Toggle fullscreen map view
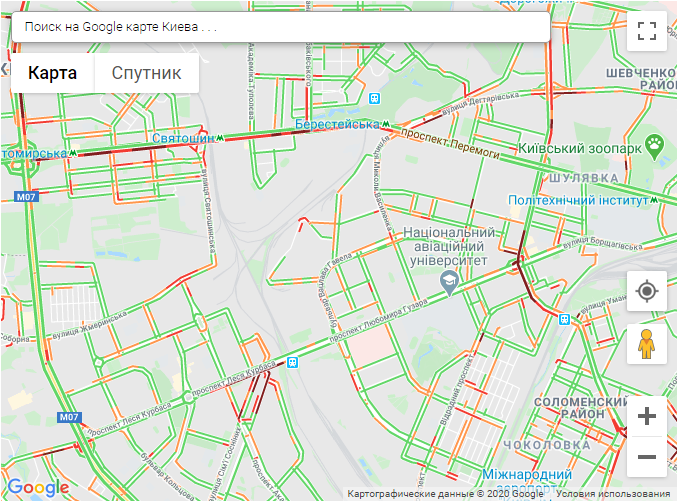The height and width of the screenshot is (501, 678). pos(647,31)
